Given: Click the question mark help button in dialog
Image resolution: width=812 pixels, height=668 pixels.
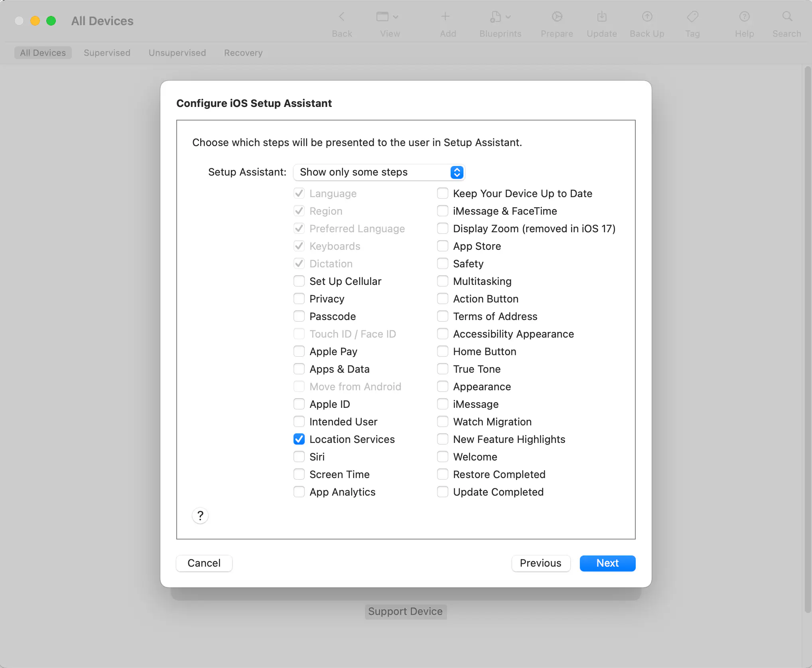Looking at the screenshot, I should coord(200,516).
